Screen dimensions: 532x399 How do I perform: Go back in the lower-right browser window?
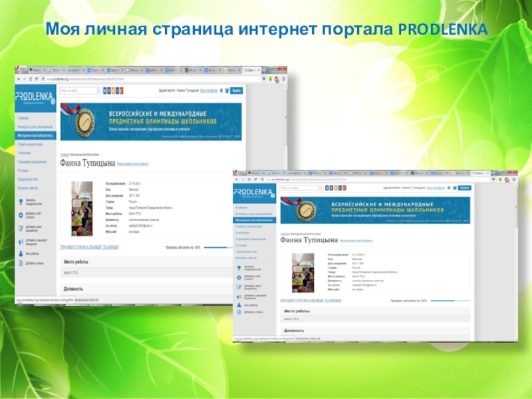coord(237,180)
